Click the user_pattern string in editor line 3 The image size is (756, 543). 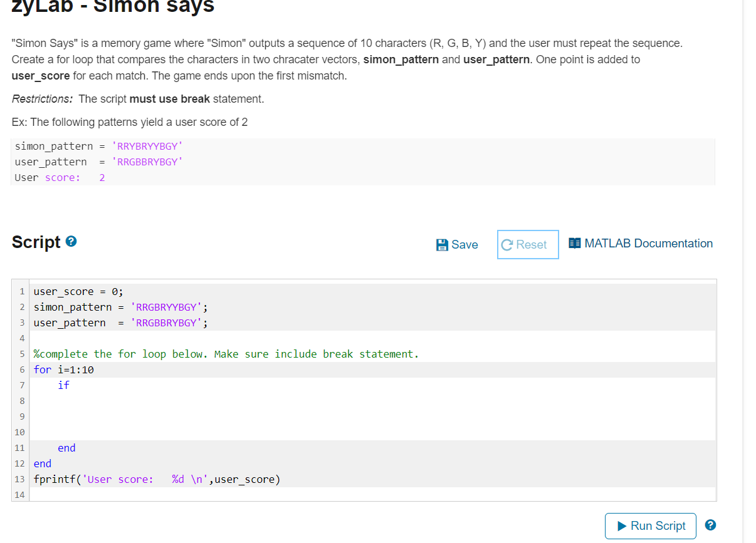point(166,323)
